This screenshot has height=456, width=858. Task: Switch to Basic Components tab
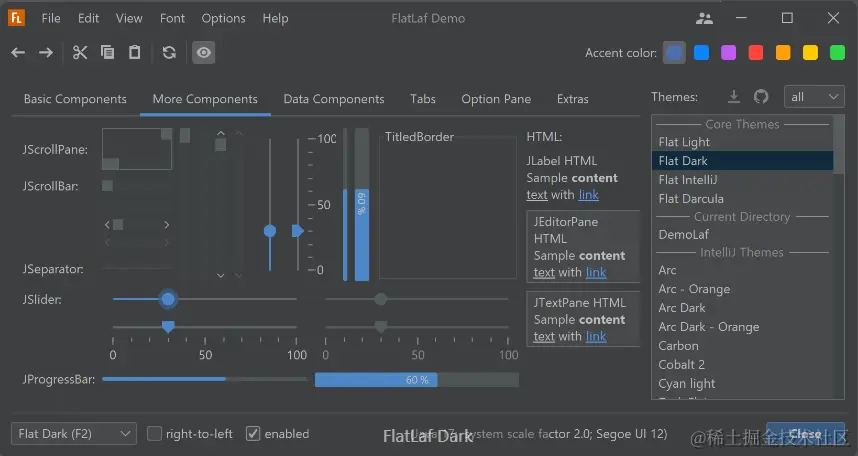[75, 99]
